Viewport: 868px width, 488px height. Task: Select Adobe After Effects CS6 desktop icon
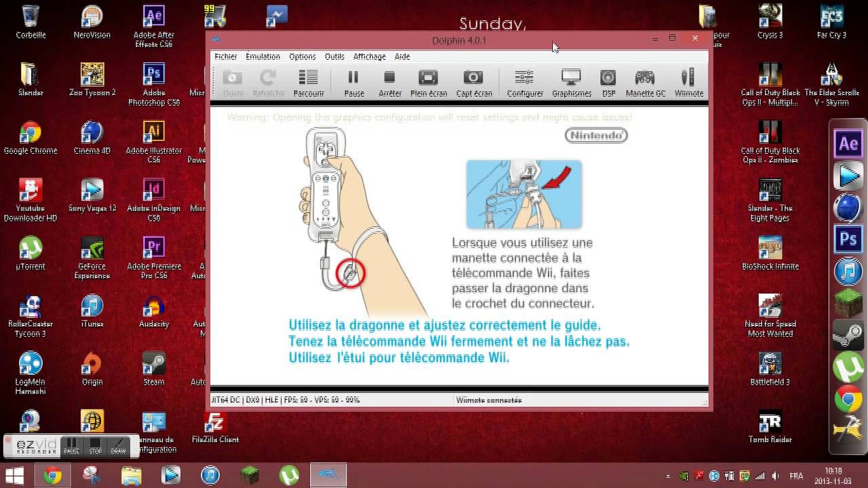(154, 26)
